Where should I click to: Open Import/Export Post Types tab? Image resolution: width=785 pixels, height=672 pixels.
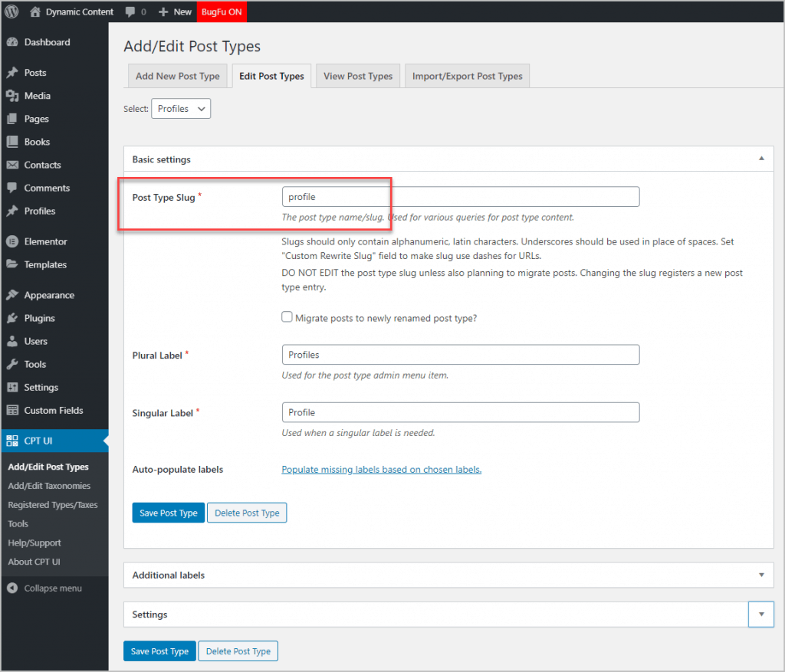tap(467, 76)
